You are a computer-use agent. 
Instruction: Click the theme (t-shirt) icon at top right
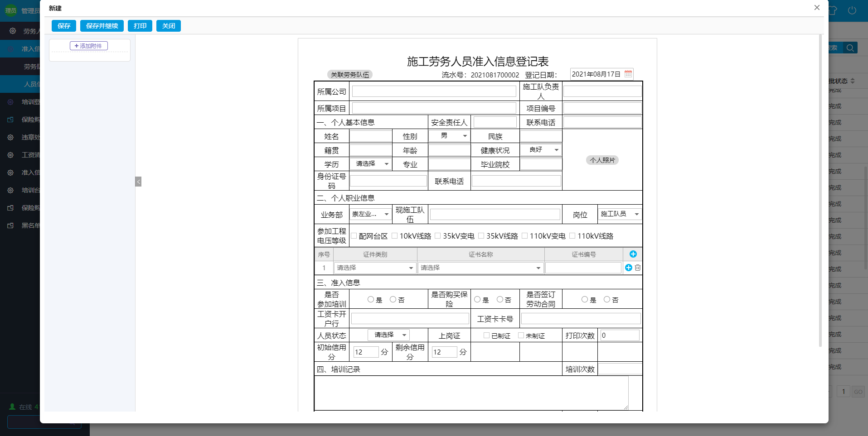point(833,10)
